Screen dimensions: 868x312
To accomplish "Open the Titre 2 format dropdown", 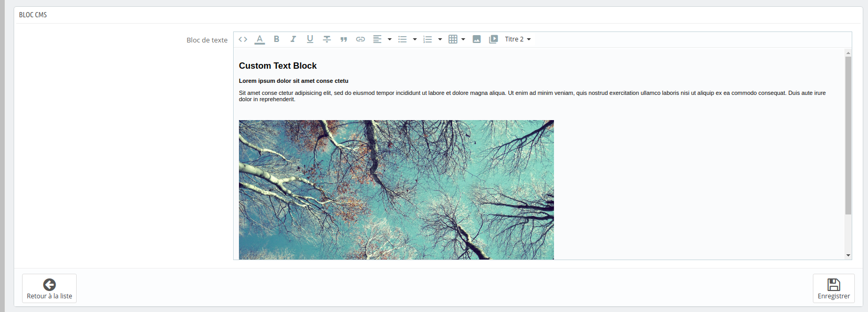I will click(x=518, y=39).
